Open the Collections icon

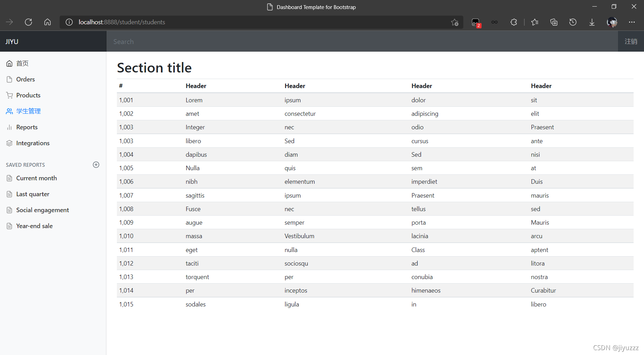[x=554, y=22]
